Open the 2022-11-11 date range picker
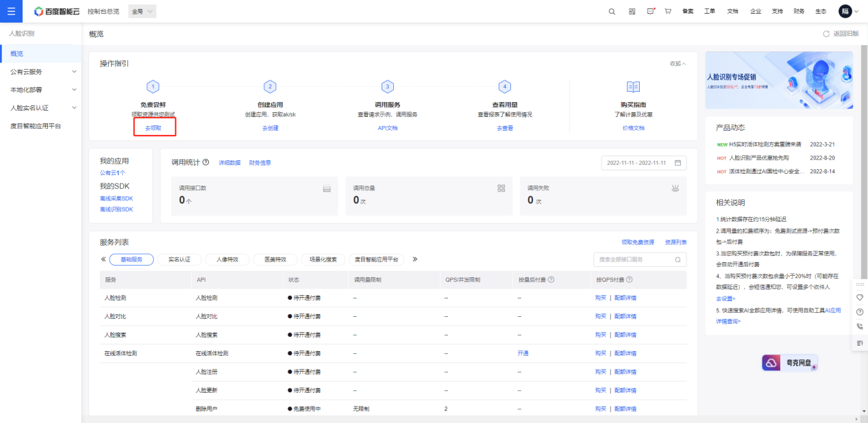The width and height of the screenshot is (868, 423). [x=643, y=163]
